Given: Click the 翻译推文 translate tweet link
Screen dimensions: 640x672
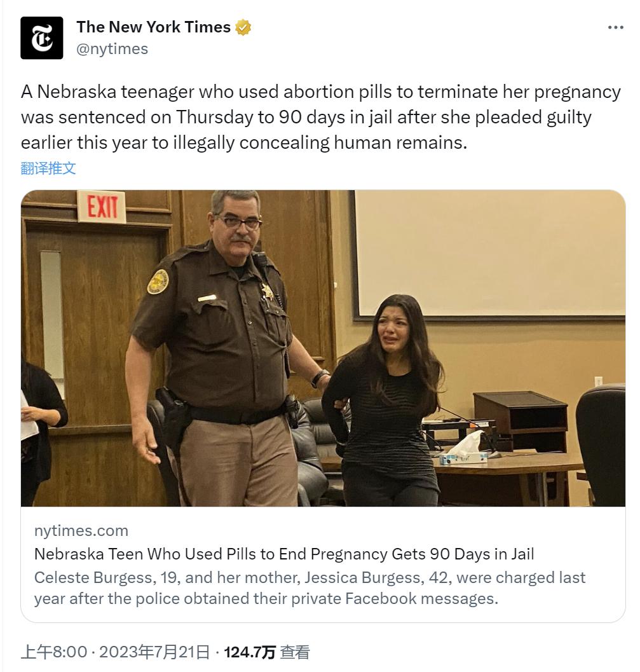Looking at the screenshot, I should 48,168.
